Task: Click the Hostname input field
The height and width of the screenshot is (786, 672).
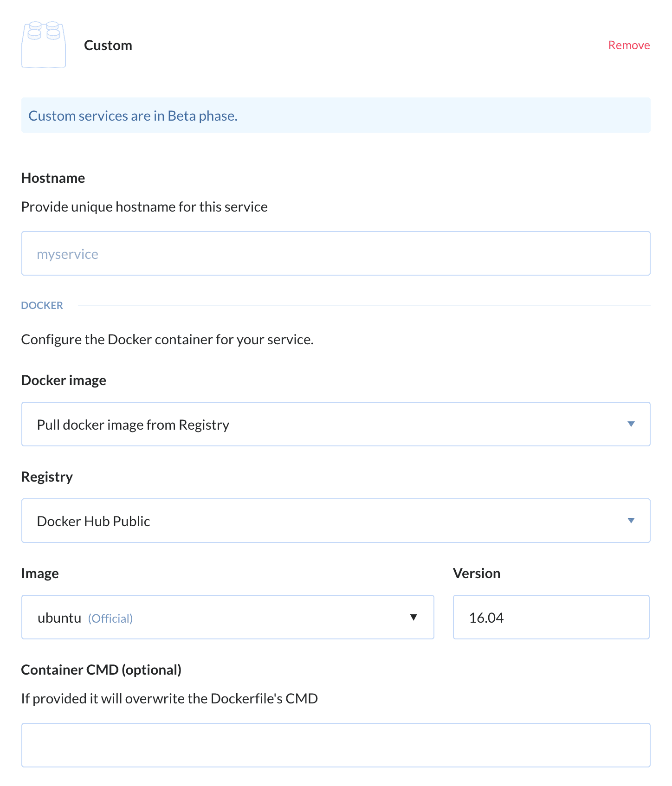Action: click(336, 253)
